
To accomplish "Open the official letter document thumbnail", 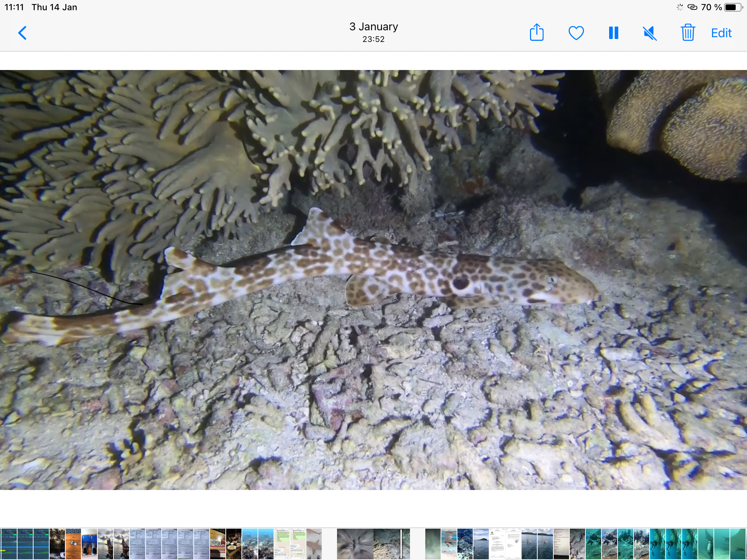I will click(x=497, y=544).
